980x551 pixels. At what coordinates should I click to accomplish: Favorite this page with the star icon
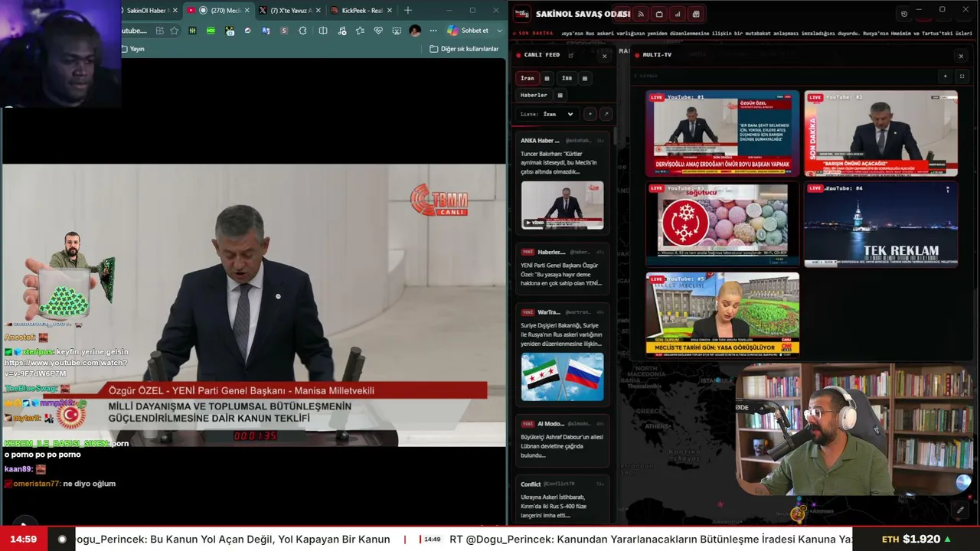click(x=175, y=31)
